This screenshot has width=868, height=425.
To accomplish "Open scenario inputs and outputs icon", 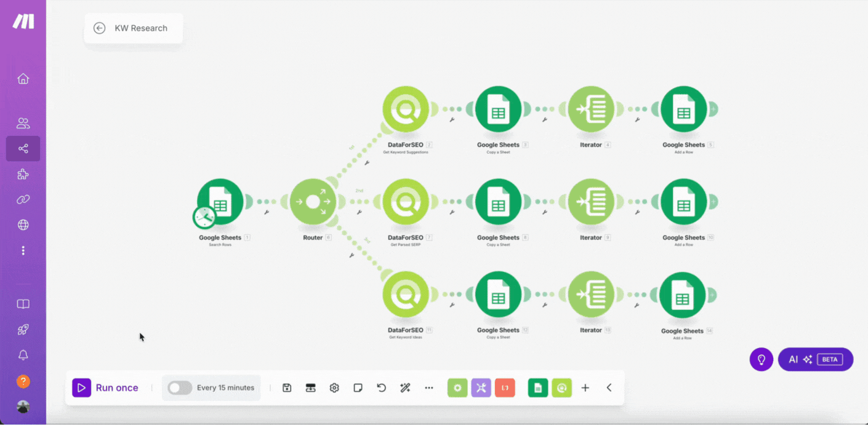I will point(311,388).
